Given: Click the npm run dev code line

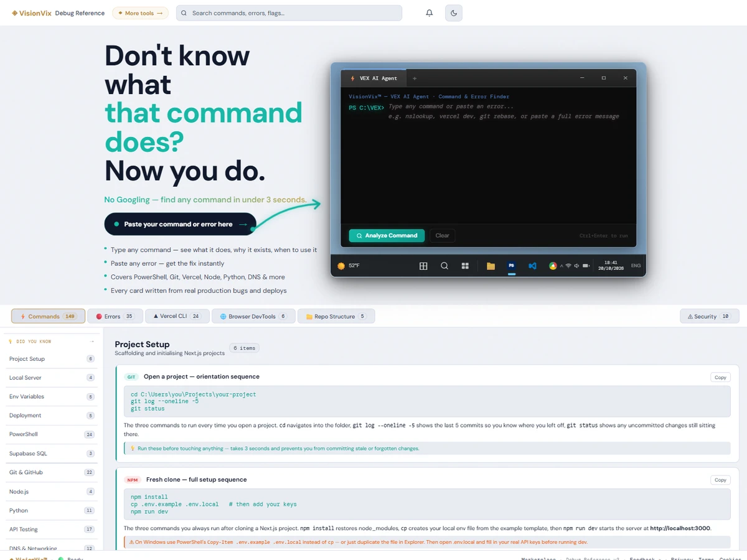Looking at the screenshot, I should [x=149, y=511].
